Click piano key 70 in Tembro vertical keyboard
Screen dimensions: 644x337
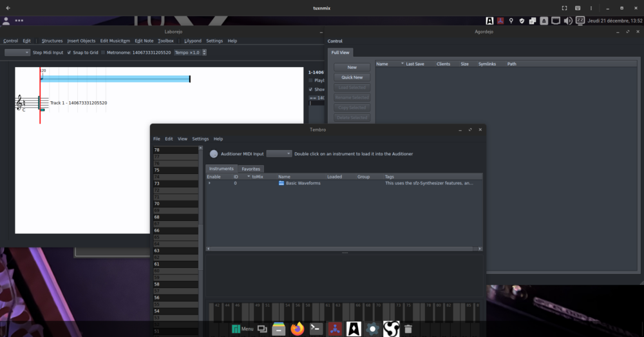[x=175, y=204]
